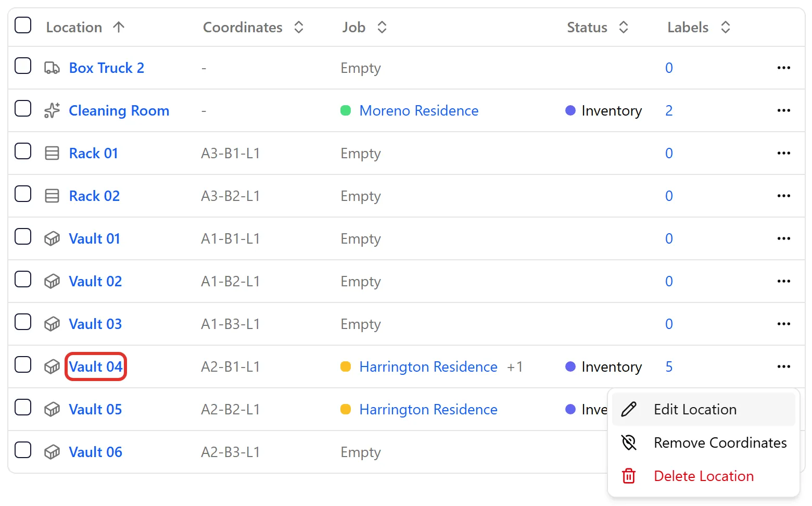This screenshot has width=812, height=506.
Task: Click the yellow dot in Vault 04 row
Action: coord(346,366)
